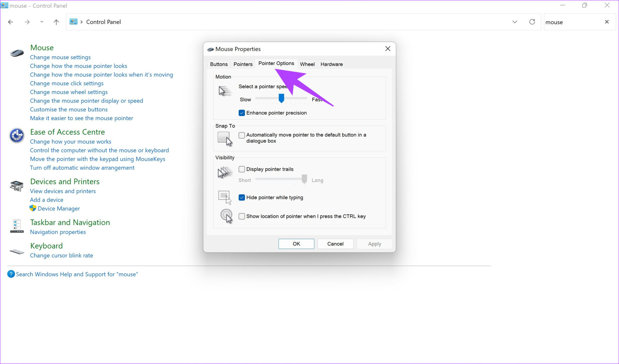Enable automatically move pointer to default button

click(x=242, y=135)
